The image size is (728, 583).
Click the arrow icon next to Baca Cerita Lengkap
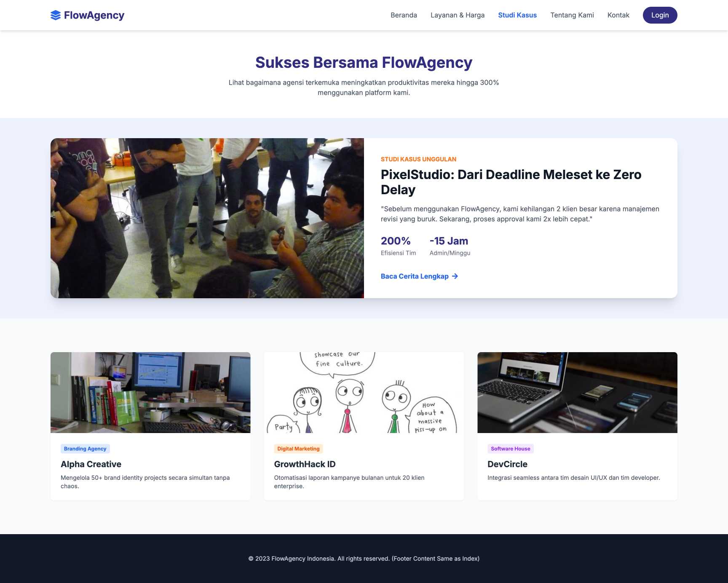[x=455, y=276]
